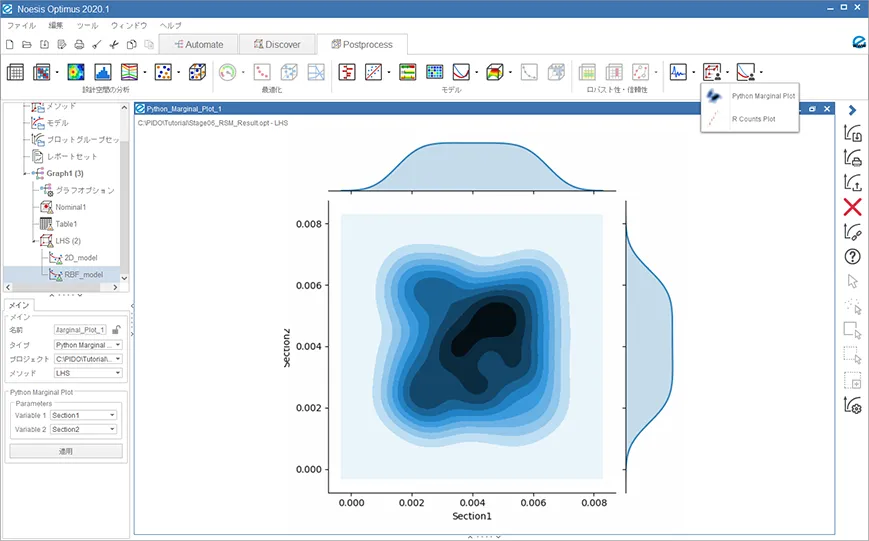Viewport: 869px width, 541px height.
Task: Click the 名前 name input field
Action: point(80,329)
